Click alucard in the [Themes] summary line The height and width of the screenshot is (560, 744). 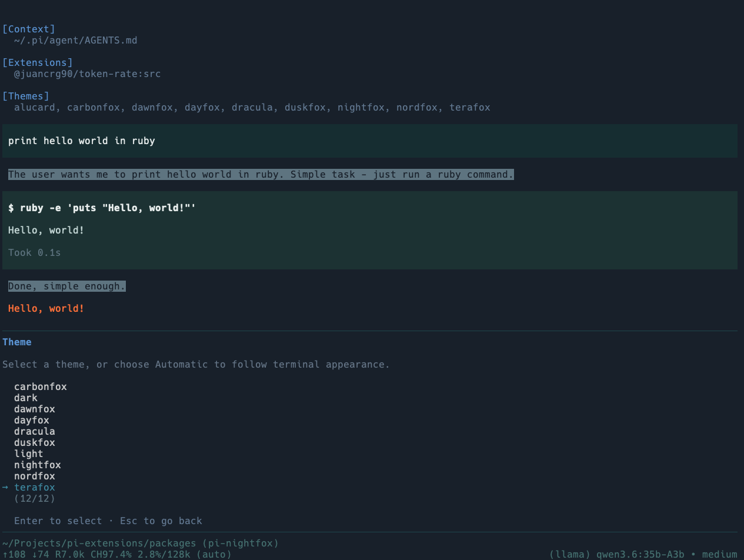click(x=35, y=107)
